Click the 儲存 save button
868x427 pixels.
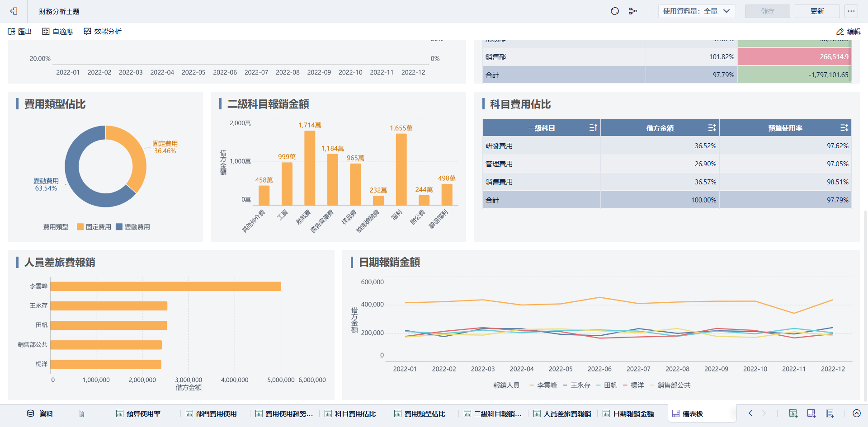pyautogui.click(x=767, y=11)
